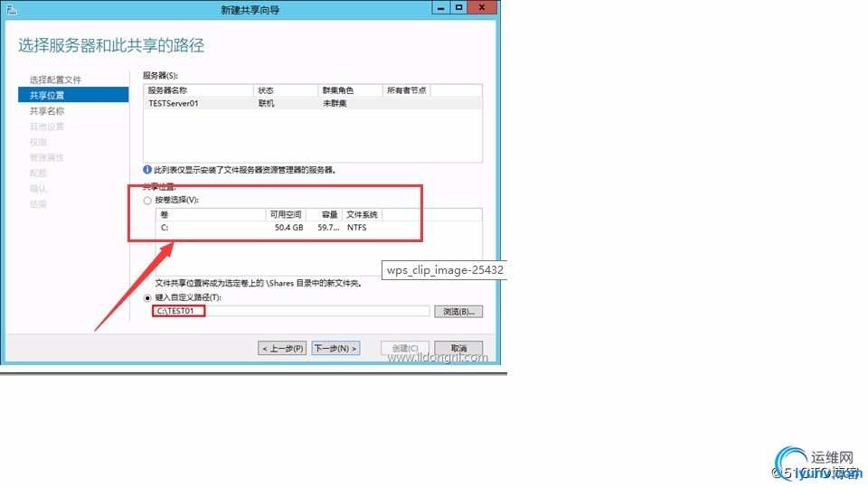Click the 服务器名称 column header

[198, 90]
